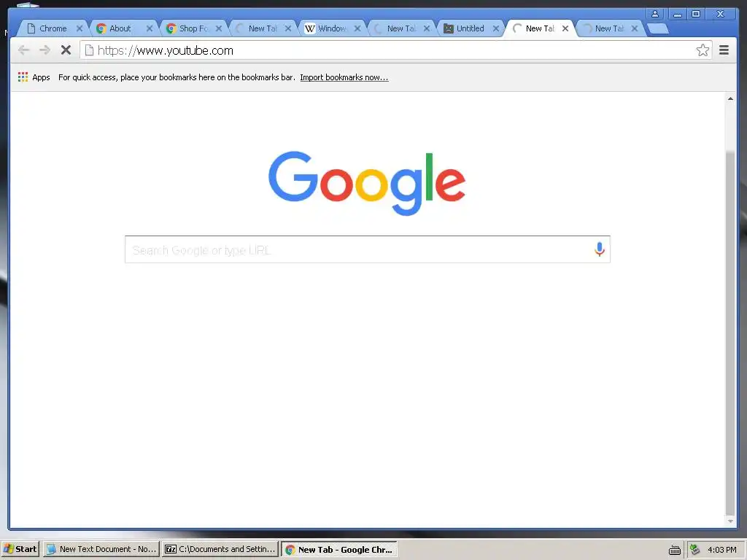
Task: Click New Tab - Google Chrome taskbar item
Action: click(339, 550)
